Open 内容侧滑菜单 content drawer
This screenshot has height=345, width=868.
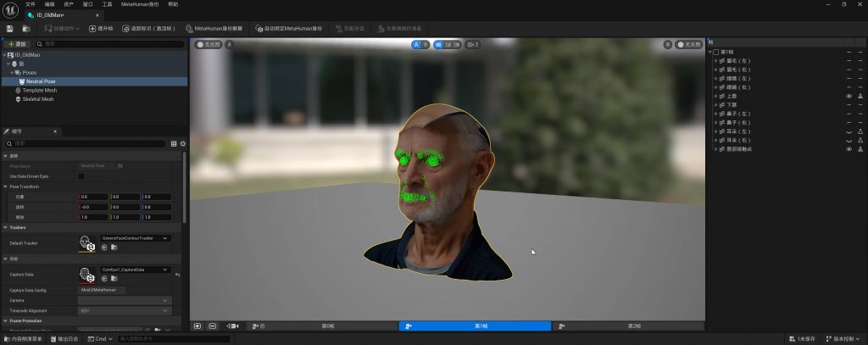(27, 339)
